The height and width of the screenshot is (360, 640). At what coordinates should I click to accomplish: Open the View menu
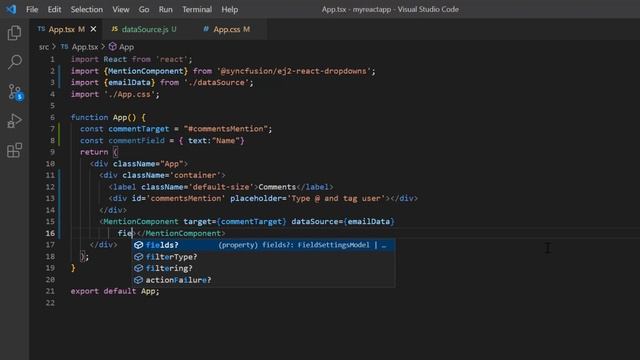pyautogui.click(x=121, y=9)
